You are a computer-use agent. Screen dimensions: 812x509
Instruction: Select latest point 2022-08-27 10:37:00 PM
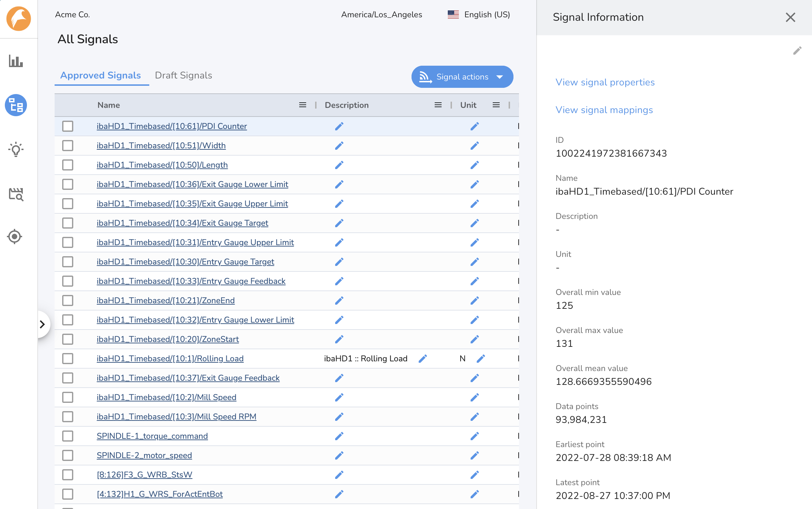pos(613,496)
